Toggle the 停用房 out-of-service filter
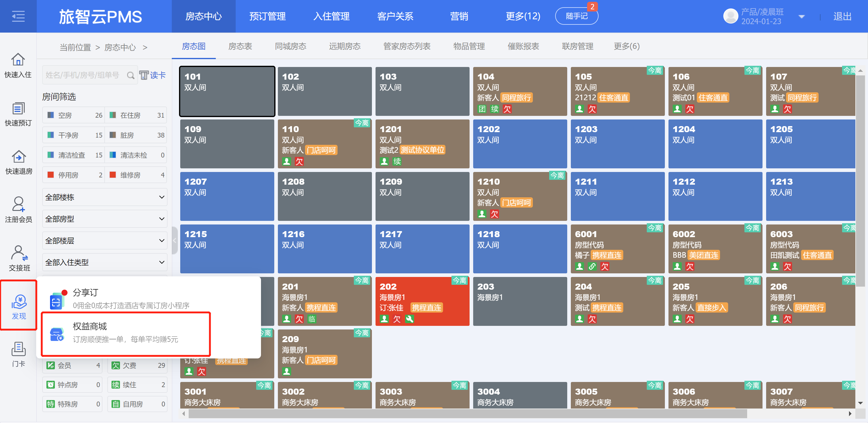This screenshot has width=868, height=423. pos(74,175)
